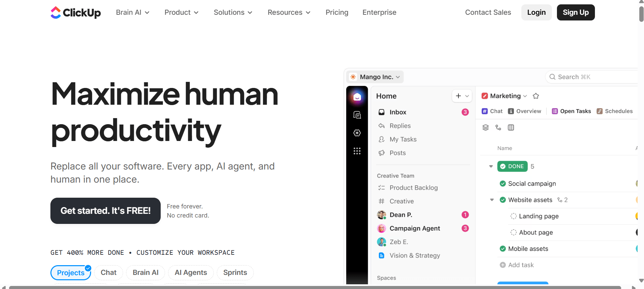Expand the Product dropdown menu

pos(182,12)
